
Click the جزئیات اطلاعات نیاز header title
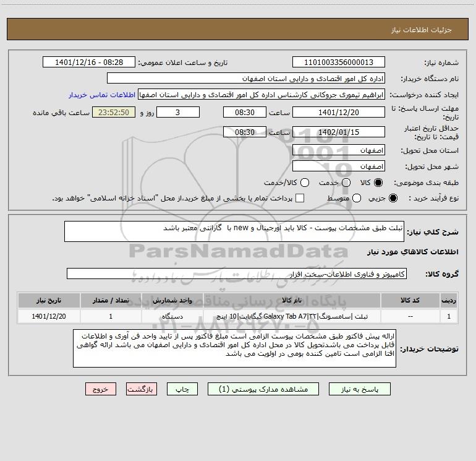422,30
